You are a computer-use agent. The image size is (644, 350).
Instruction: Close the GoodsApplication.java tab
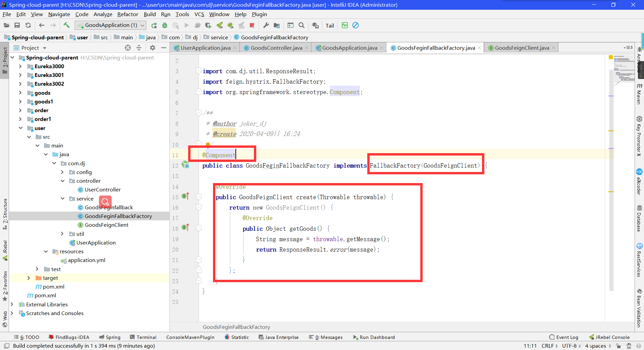point(382,48)
